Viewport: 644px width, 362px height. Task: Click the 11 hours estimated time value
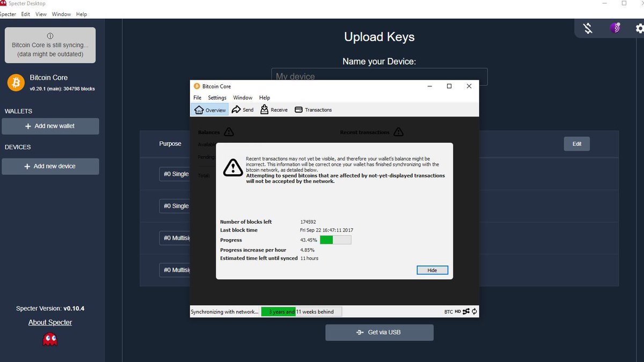309,258
